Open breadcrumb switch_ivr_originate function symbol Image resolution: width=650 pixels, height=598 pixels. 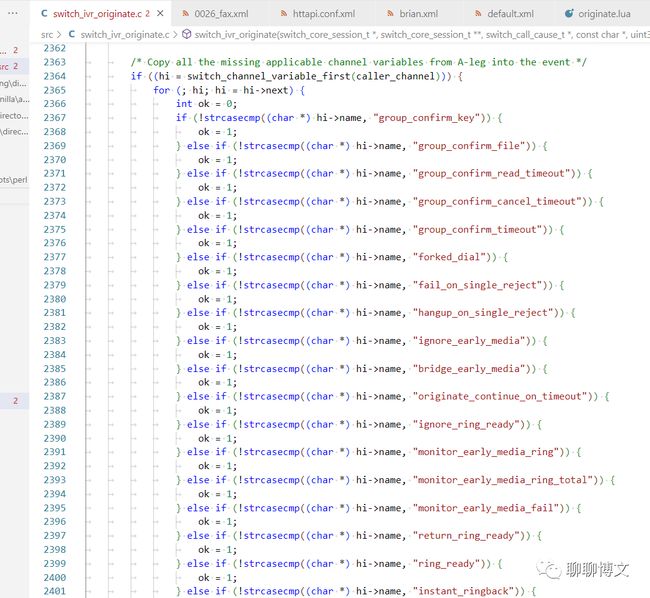click(x=422, y=34)
